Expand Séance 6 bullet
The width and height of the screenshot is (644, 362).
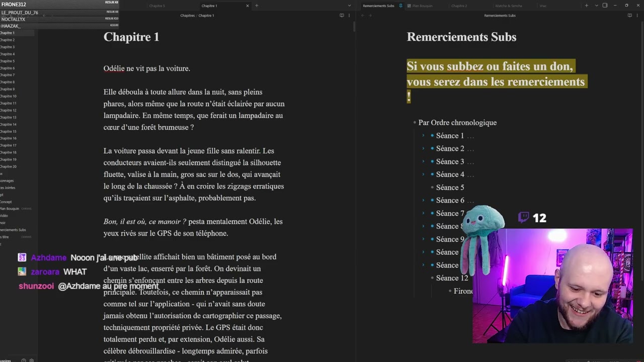point(423,200)
